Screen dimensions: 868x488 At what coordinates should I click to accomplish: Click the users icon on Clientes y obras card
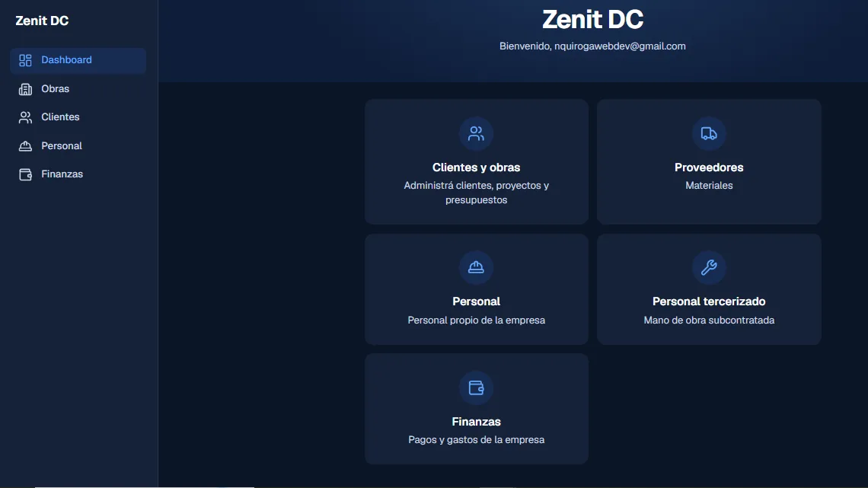click(x=476, y=133)
